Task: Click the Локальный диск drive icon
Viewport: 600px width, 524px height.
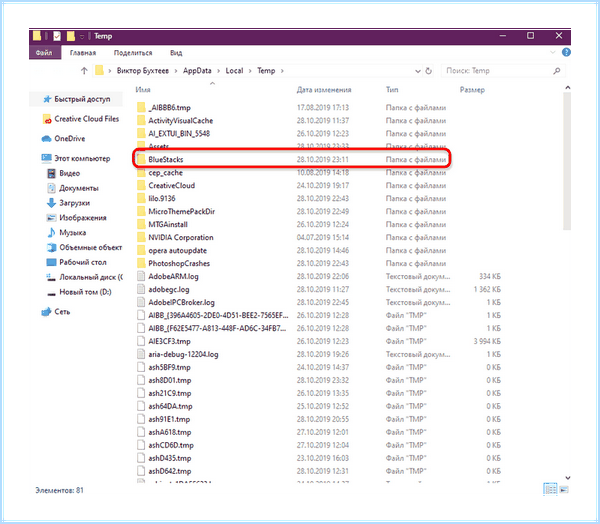Action: pyautogui.click(x=51, y=277)
